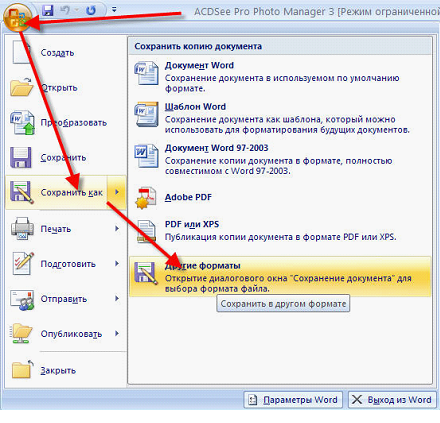This screenshot has width=440, height=423.
Task: Open the round Office button menu
Action: pos(18,16)
